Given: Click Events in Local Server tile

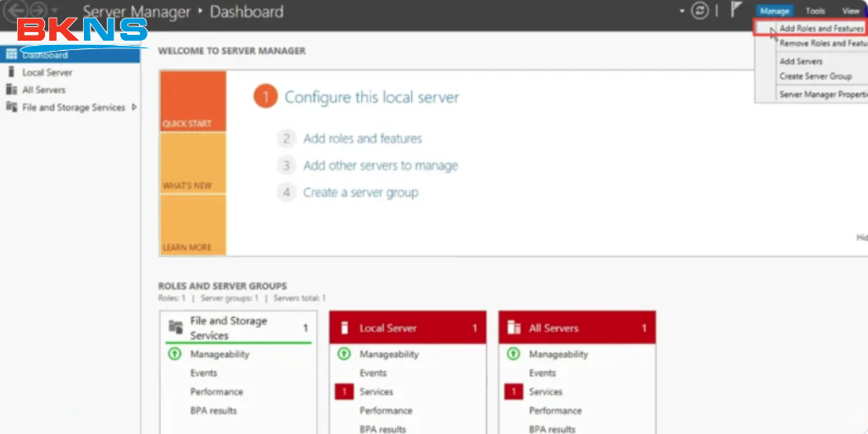Looking at the screenshot, I should pyautogui.click(x=373, y=373).
